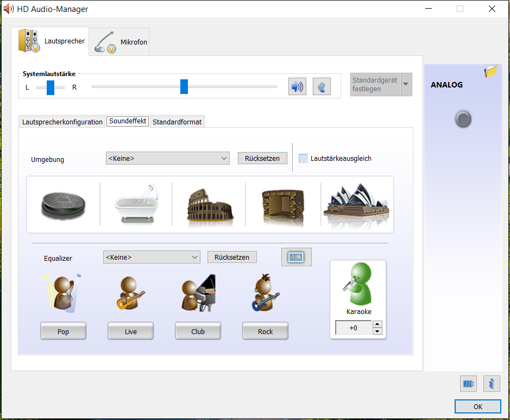Select the Soundeffekt tab
The width and height of the screenshot is (510, 420).
(x=128, y=121)
